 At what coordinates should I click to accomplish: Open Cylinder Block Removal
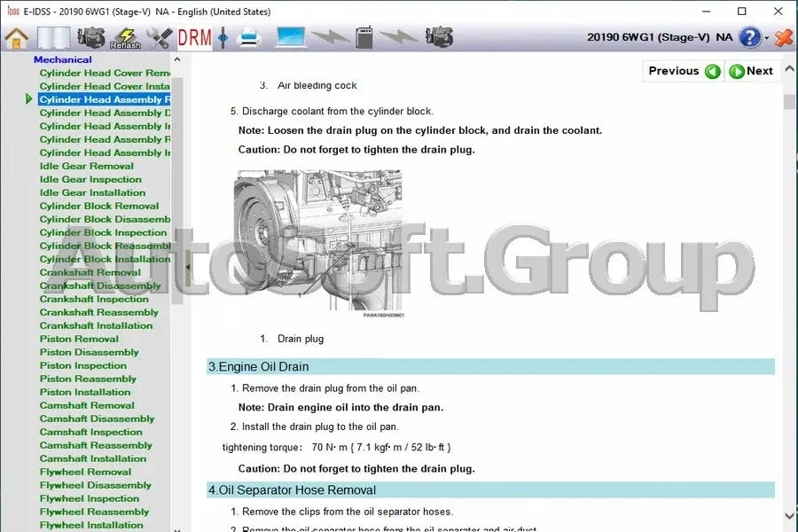[99, 206]
